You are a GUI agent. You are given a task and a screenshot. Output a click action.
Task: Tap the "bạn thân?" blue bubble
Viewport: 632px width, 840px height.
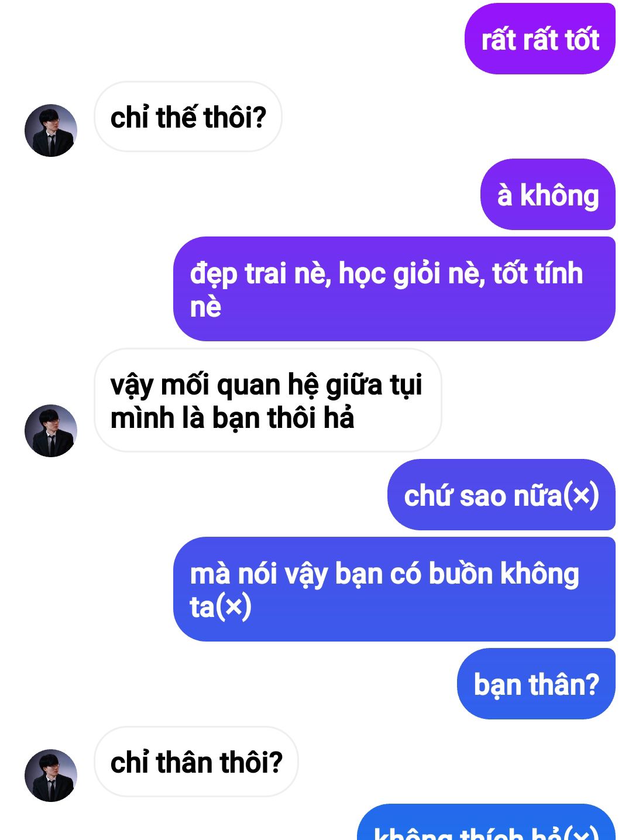point(536,684)
